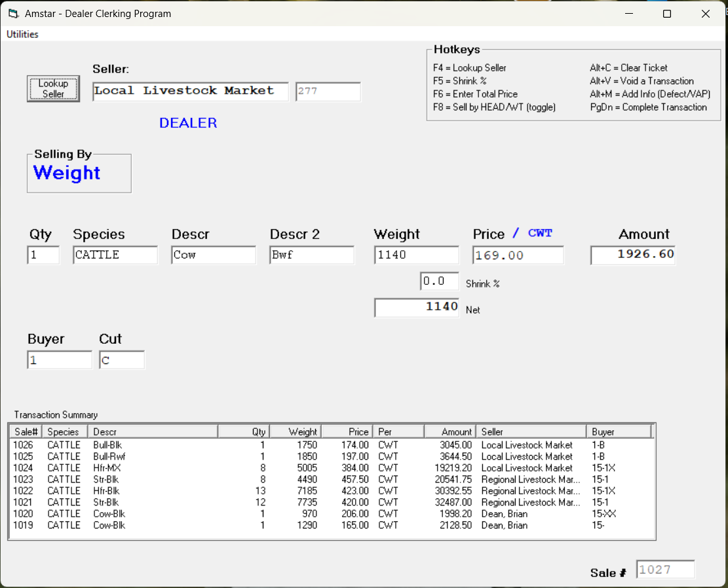Click the Net weight field

pyautogui.click(x=416, y=307)
